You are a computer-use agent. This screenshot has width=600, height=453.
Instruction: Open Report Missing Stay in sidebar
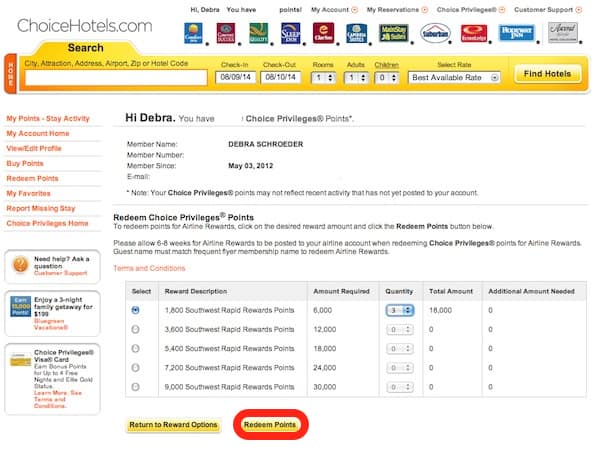41,208
